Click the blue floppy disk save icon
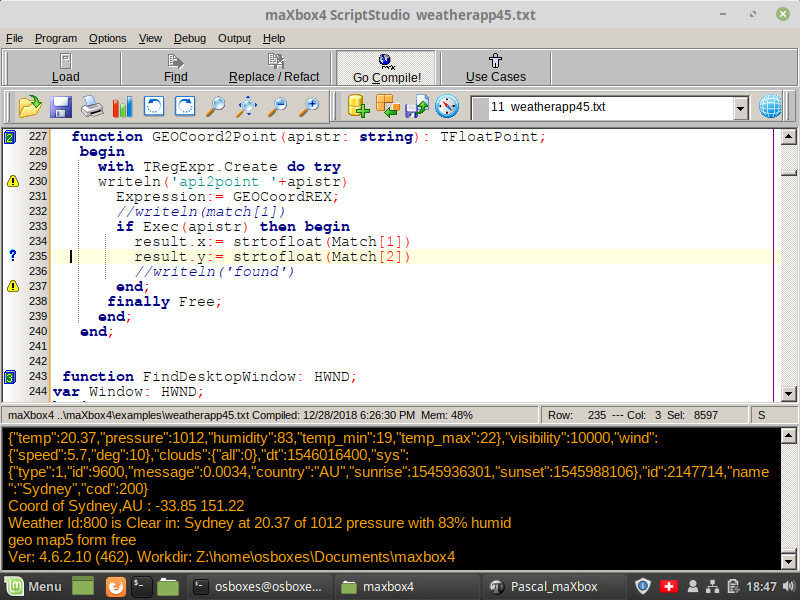 pos(61,106)
